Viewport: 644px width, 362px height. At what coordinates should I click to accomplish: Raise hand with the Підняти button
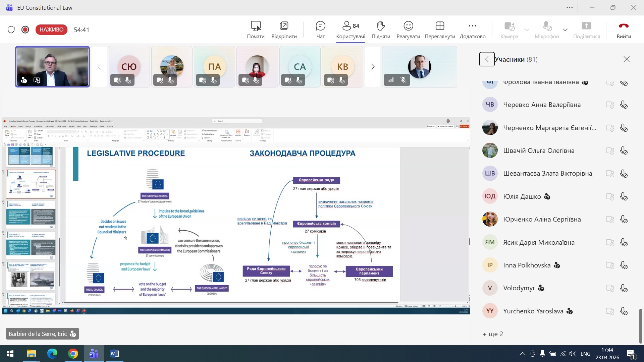tap(381, 29)
